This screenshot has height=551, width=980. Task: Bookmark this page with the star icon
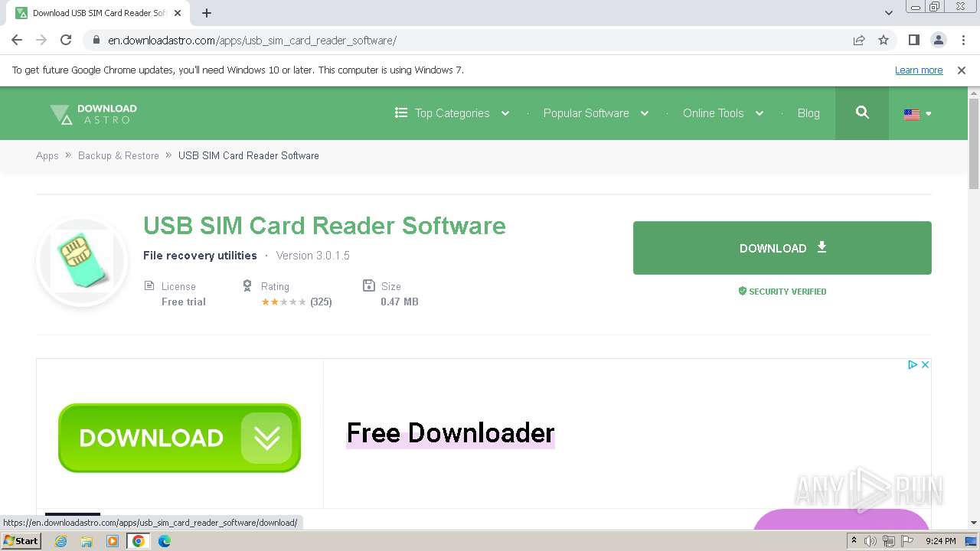point(884,40)
